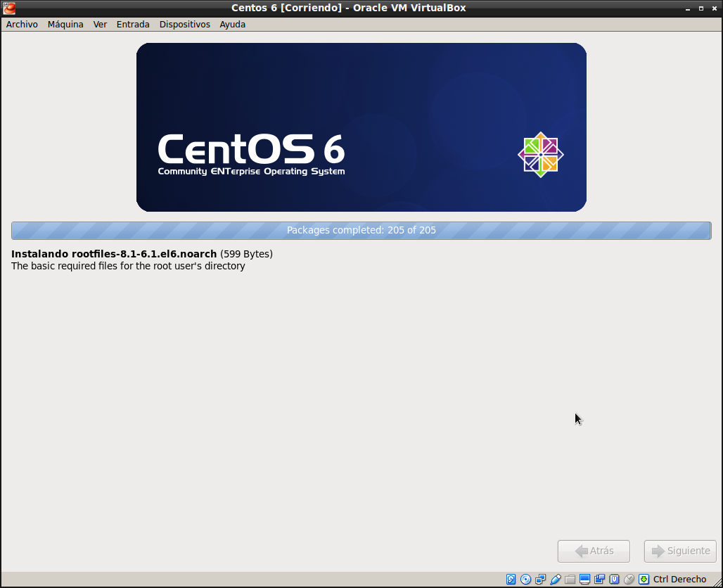Viewport: 723px width, 588px height.
Task: Open the Archivo menu
Action: coord(22,24)
